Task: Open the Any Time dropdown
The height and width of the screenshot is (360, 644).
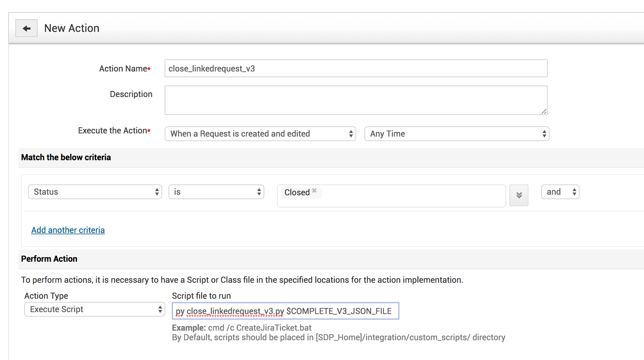Action: [456, 134]
